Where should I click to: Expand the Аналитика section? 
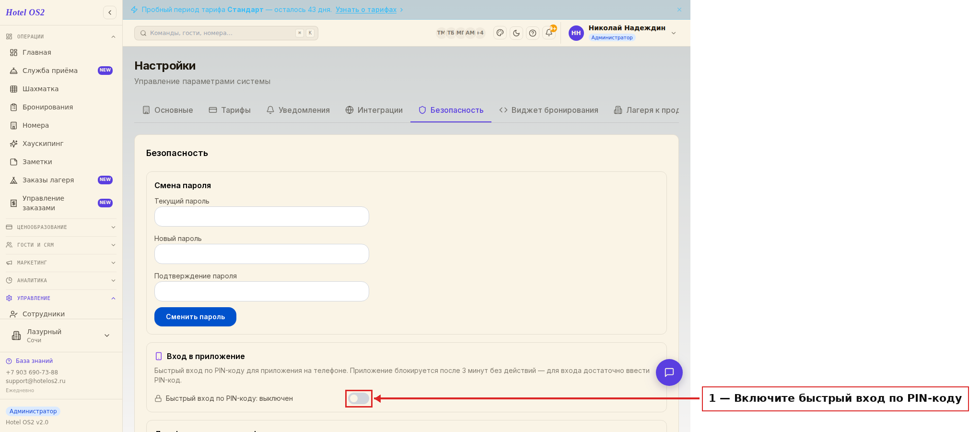[x=61, y=280]
